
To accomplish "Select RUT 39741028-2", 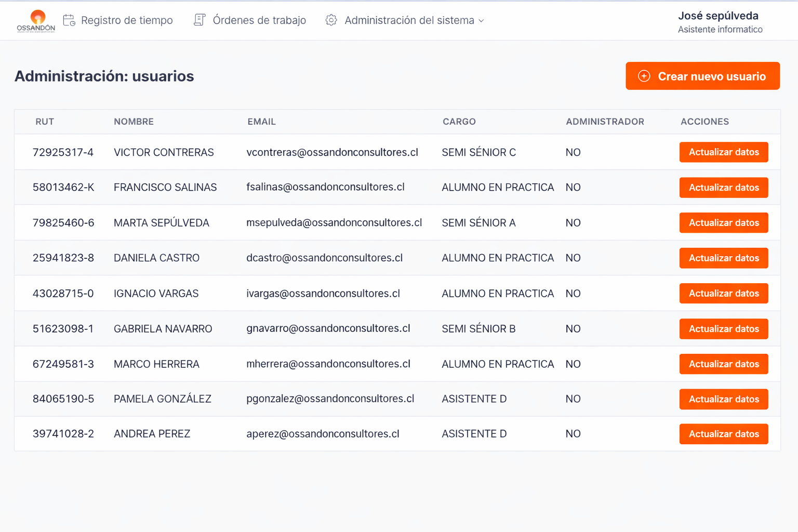I will tap(63, 434).
